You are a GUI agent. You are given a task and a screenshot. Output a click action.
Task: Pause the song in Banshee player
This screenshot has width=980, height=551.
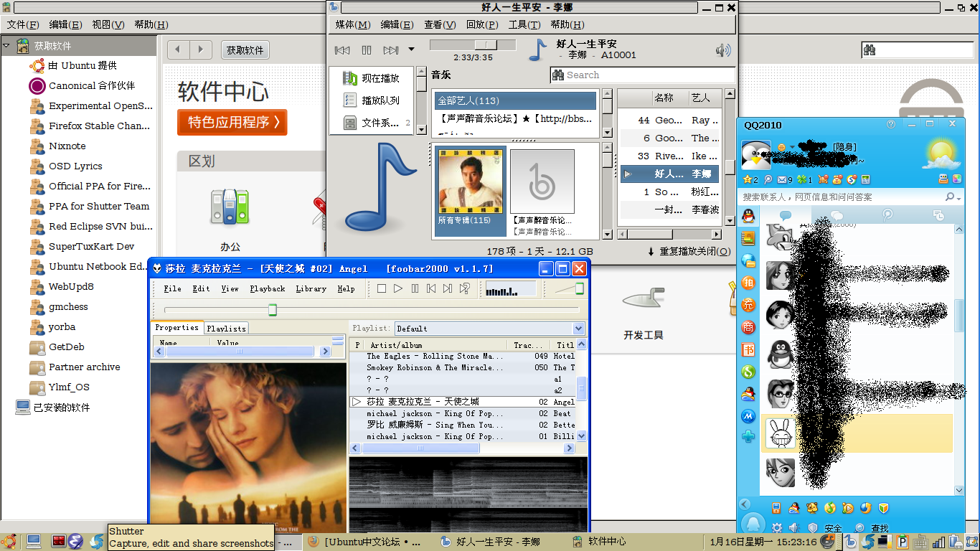(367, 50)
